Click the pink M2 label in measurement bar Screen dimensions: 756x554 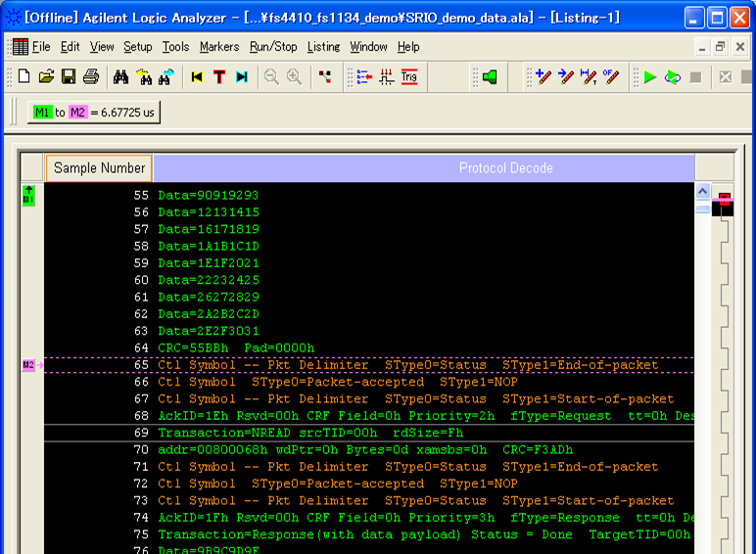click(x=77, y=113)
